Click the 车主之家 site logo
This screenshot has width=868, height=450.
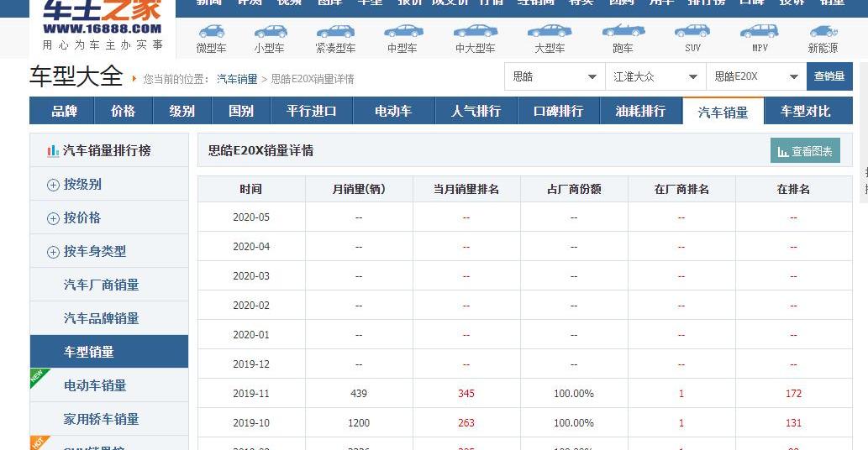103,25
